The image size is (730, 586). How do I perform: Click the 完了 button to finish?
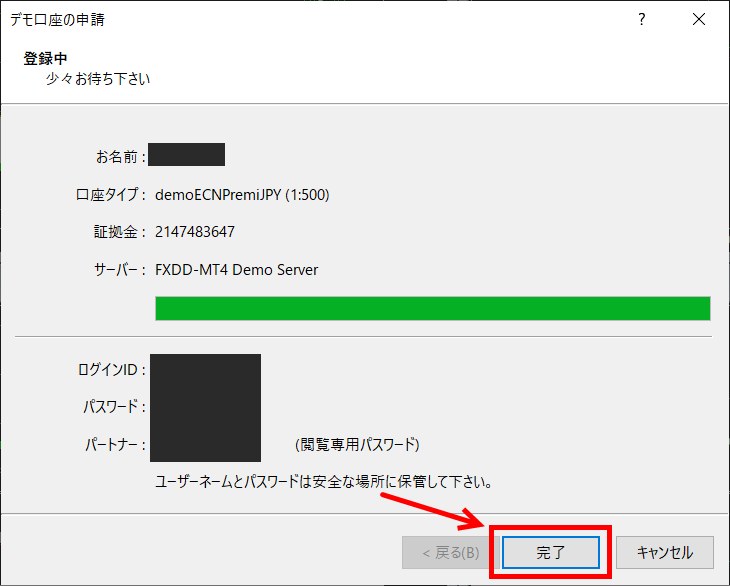click(x=551, y=552)
